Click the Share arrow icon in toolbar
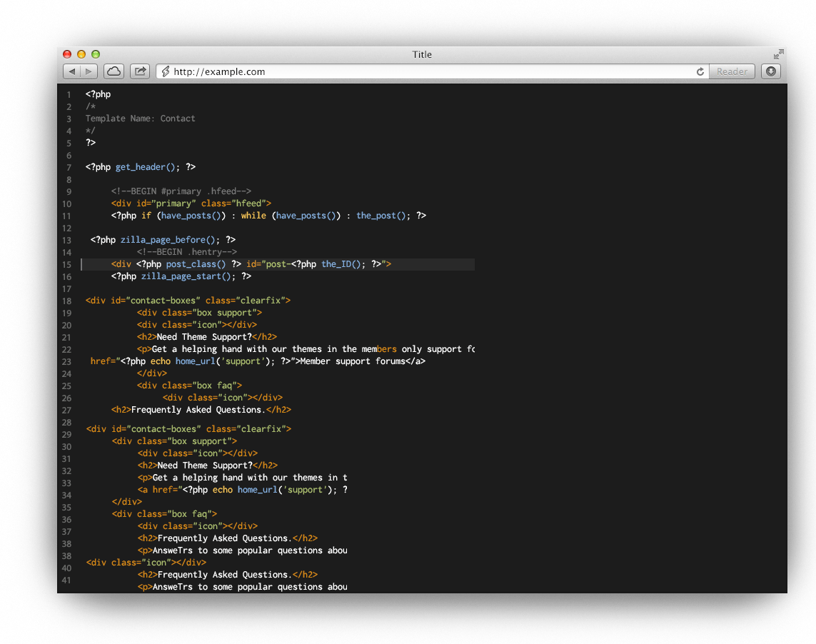 [x=140, y=71]
